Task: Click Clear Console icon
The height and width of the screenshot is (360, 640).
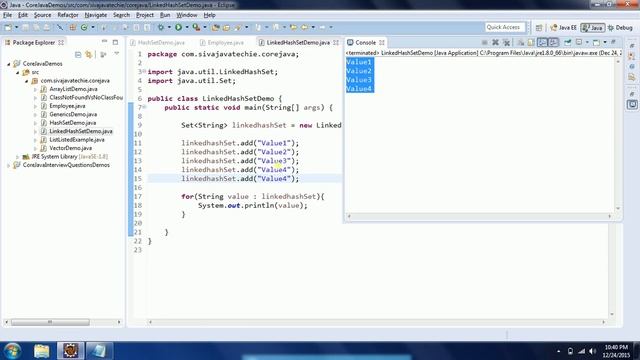Action: [x=521, y=42]
